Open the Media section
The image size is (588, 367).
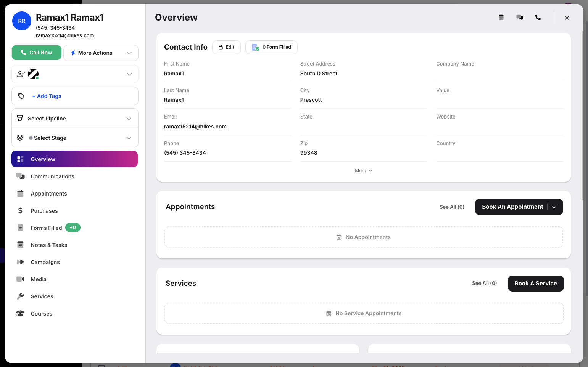pyautogui.click(x=39, y=279)
